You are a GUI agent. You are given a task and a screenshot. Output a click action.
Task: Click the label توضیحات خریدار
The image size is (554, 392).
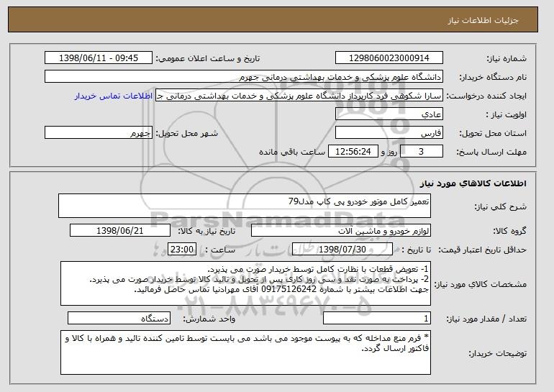pyautogui.click(x=497, y=353)
